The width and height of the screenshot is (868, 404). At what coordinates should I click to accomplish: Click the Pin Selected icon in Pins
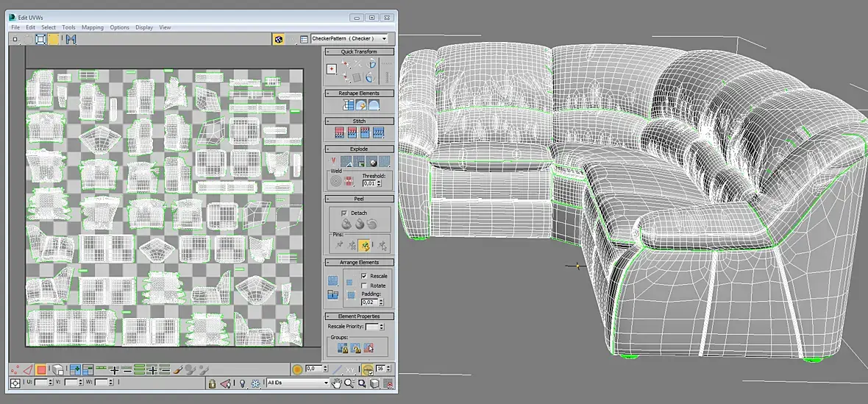pyautogui.click(x=339, y=245)
